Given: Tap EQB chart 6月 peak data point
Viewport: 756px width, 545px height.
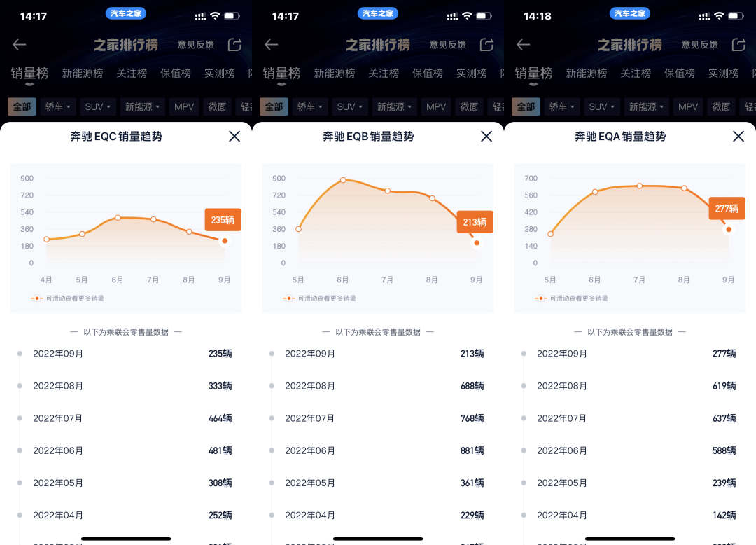Looking at the screenshot, I should click(x=343, y=180).
